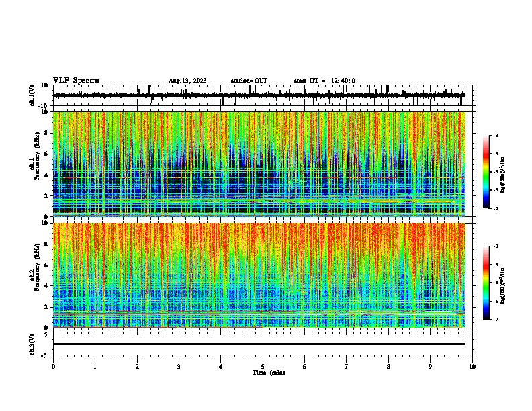Screen dimensions: 532x411
Task: Click the "Time (min)" axis label
Action: [269, 373]
